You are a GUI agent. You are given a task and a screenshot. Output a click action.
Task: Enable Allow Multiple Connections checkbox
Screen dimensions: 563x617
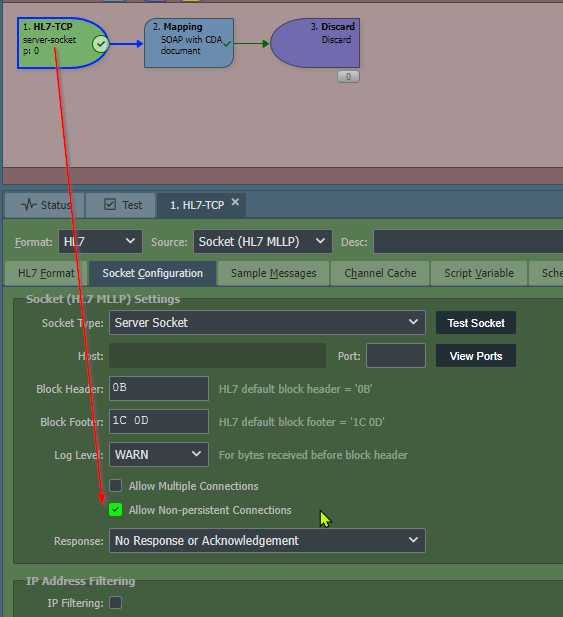click(x=116, y=486)
